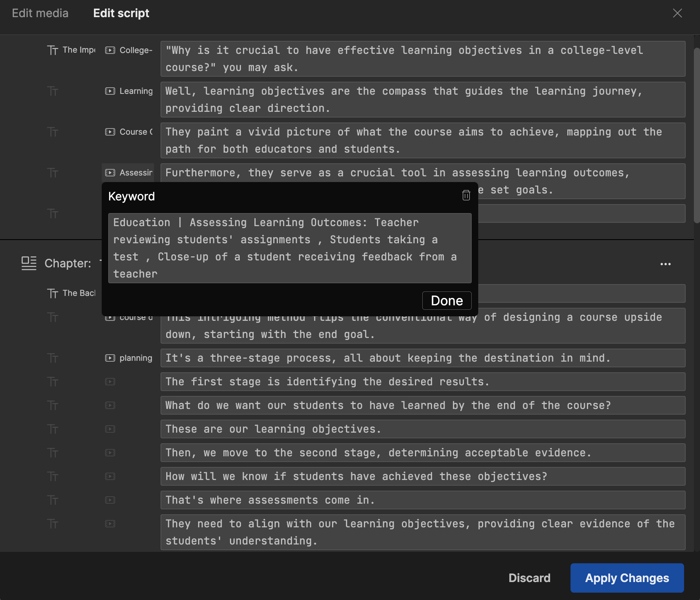Click the media icon next to the College-level scene
This screenshot has width=700, height=600.
(x=109, y=50)
